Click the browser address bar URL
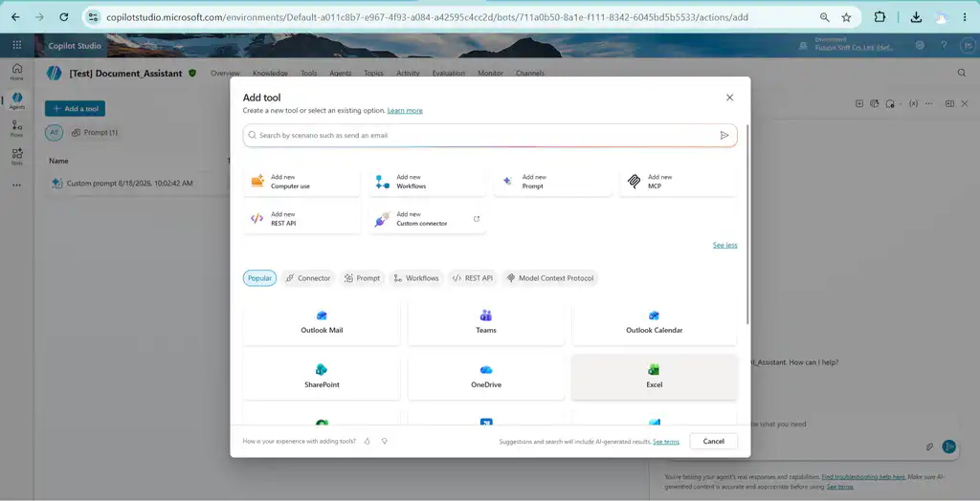 [427, 17]
